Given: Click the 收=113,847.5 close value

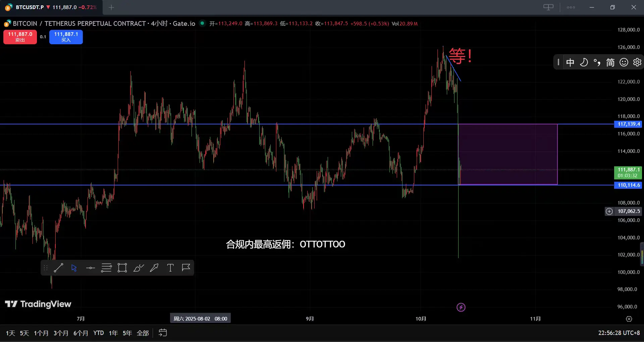Looking at the screenshot, I should (x=331, y=23).
